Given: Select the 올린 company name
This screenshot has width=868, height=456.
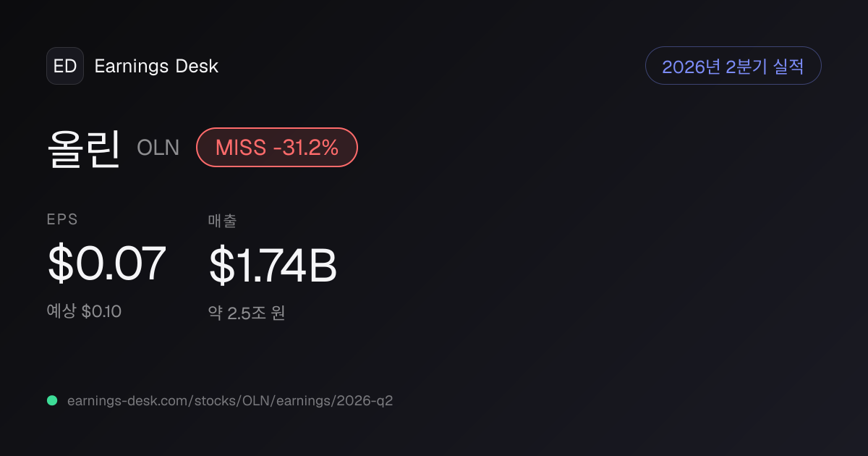Looking at the screenshot, I should 84,148.
